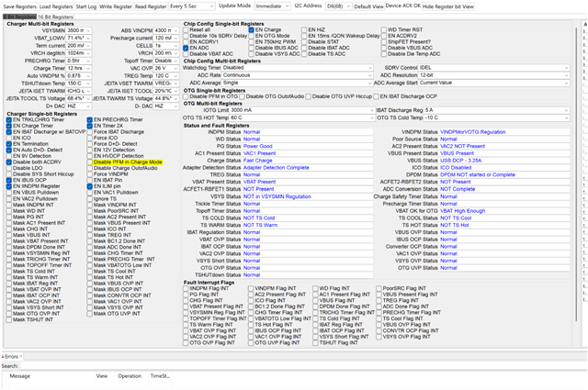Toggle the TSHUT Flag INT checkbox
588x390 pixels.
(x=315, y=343)
